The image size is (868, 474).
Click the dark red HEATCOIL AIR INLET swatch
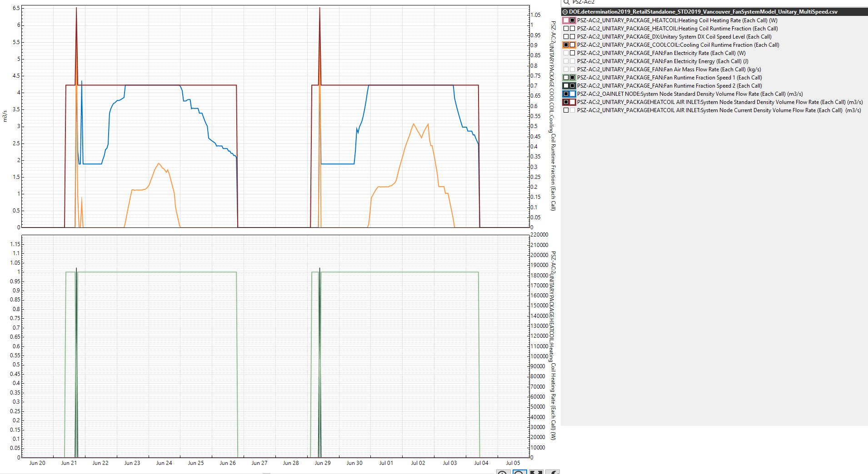[569, 102]
